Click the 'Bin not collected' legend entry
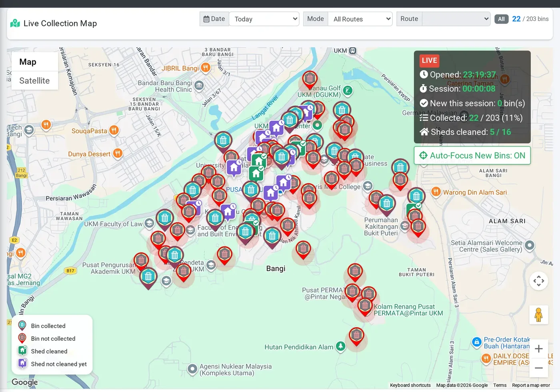 pyautogui.click(x=53, y=339)
